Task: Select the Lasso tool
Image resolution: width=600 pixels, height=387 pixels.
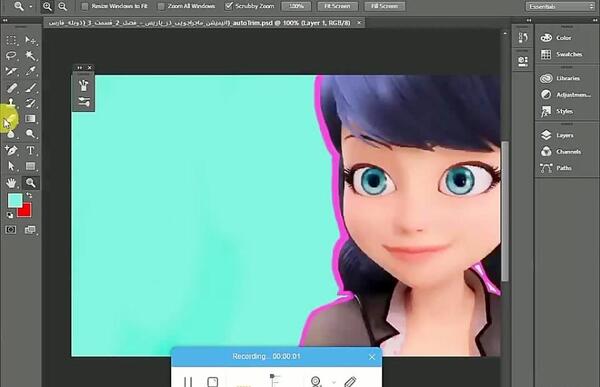Action: coord(11,56)
